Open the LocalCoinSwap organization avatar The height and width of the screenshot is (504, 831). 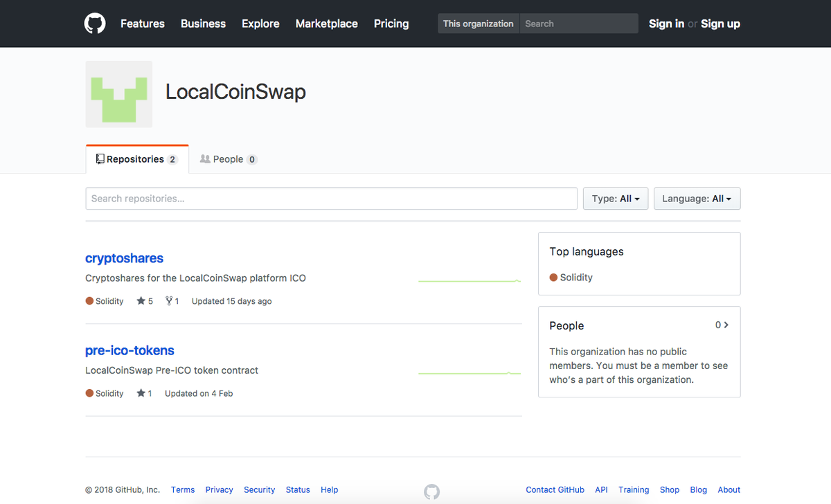click(x=119, y=94)
